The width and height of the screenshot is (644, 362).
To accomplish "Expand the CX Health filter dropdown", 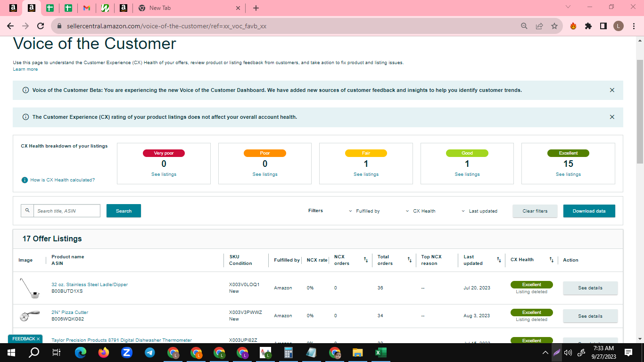I will (x=421, y=211).
